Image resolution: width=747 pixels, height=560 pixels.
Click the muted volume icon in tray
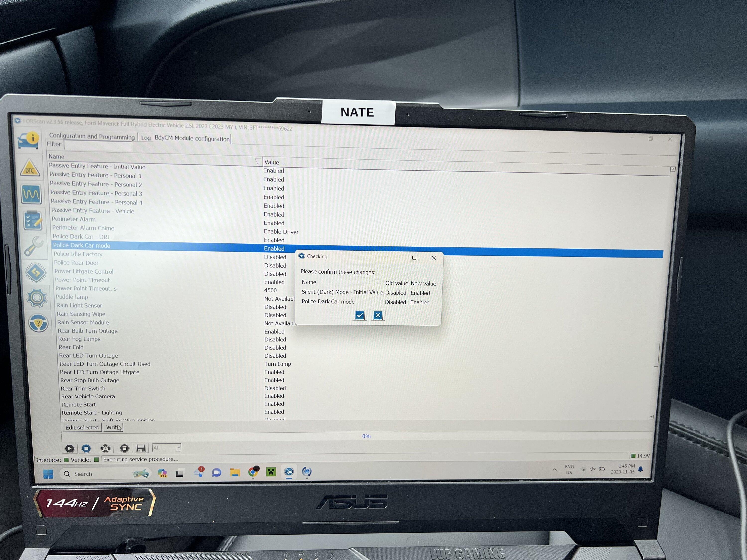(x=593, y=469)
